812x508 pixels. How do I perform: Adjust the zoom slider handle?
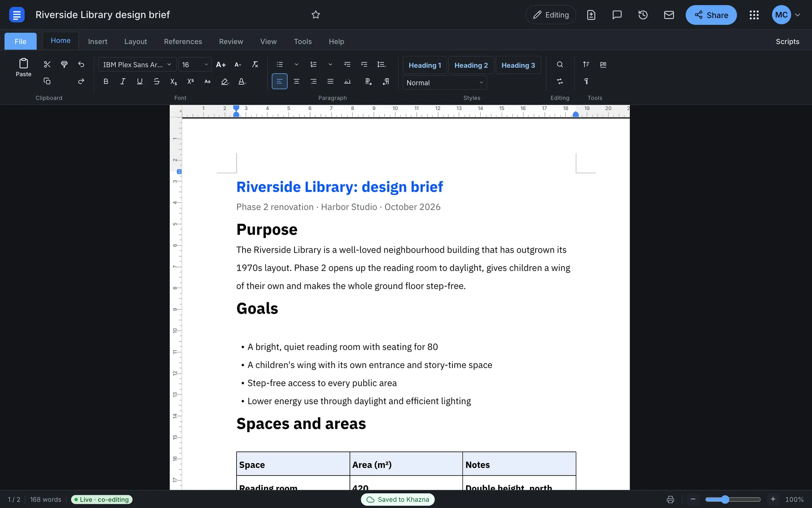725,500
